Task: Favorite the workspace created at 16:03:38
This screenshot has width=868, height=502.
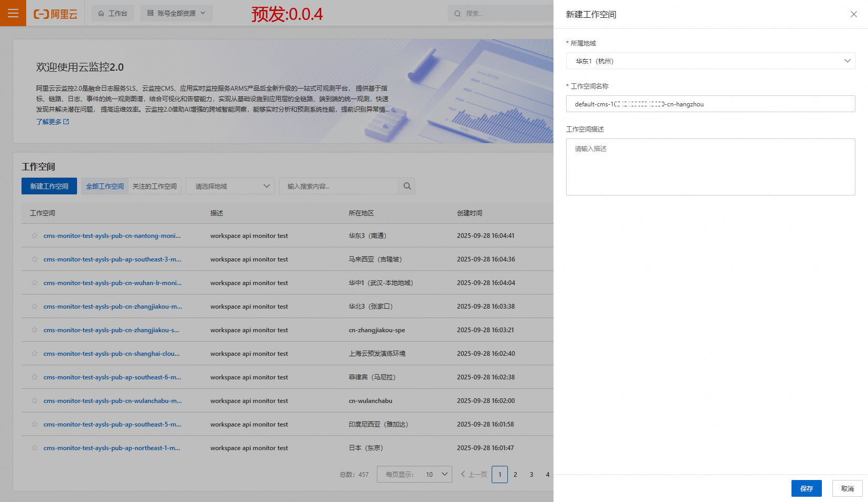Action: pos(35,307)
